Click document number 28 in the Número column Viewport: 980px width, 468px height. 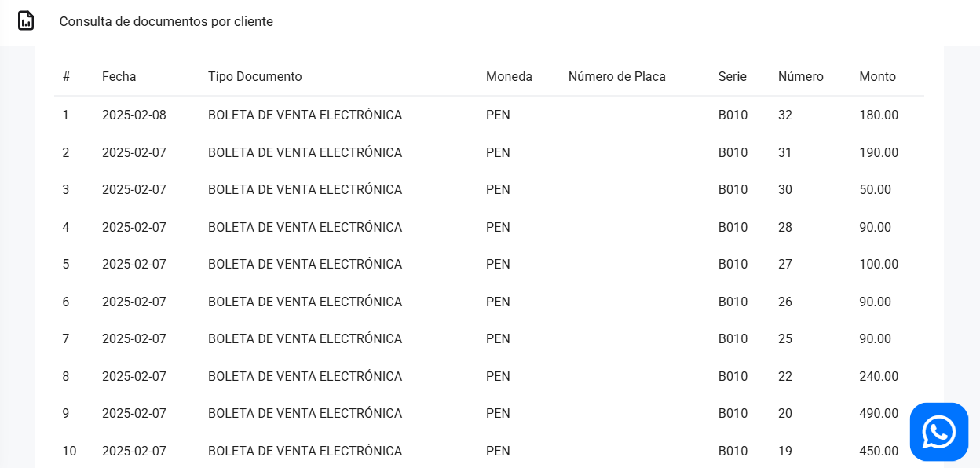[784, 227]
